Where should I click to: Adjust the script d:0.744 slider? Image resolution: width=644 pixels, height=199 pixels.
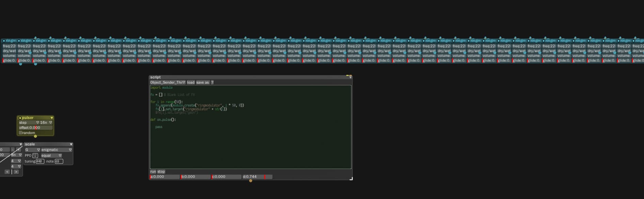coord(257,177)
